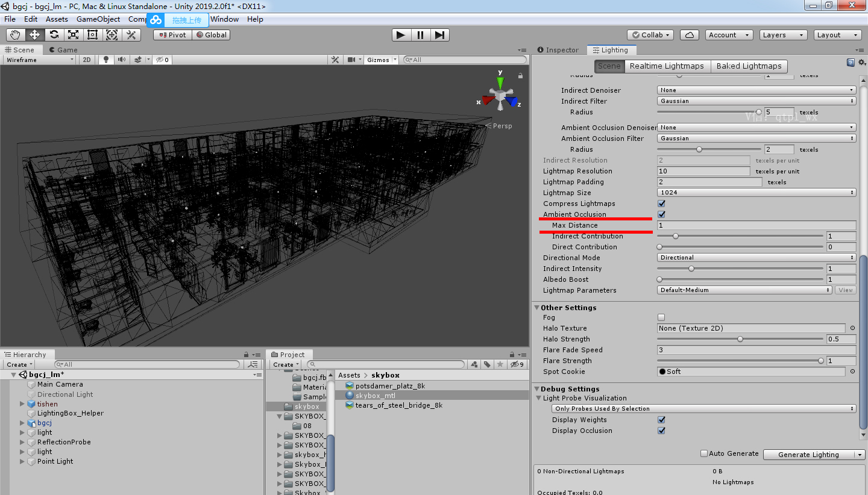The width and height of the screenshot is (868, 495).
Task: Open the Help menu
Action: click(x=255, y=19)
